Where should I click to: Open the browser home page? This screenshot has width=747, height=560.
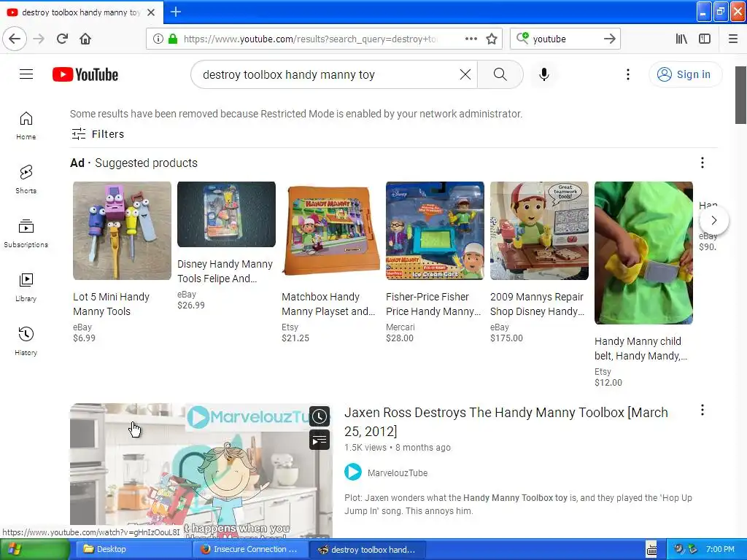point(85,39)
